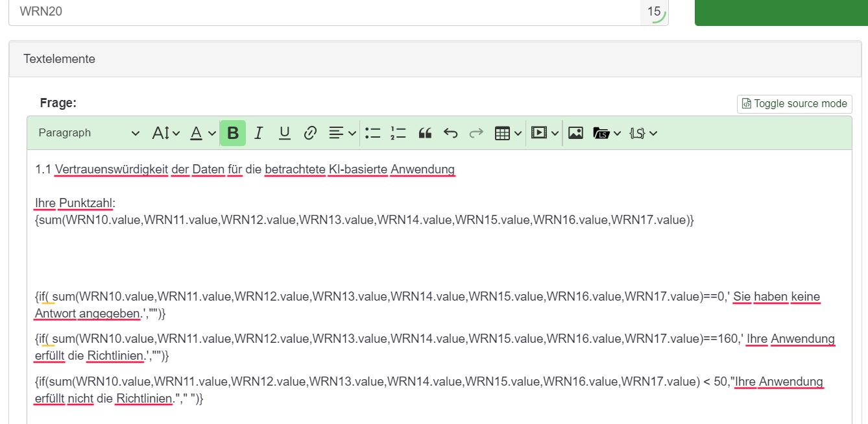Open the insert table dropdown
This screenshot has width=868, height=424.
508,133
